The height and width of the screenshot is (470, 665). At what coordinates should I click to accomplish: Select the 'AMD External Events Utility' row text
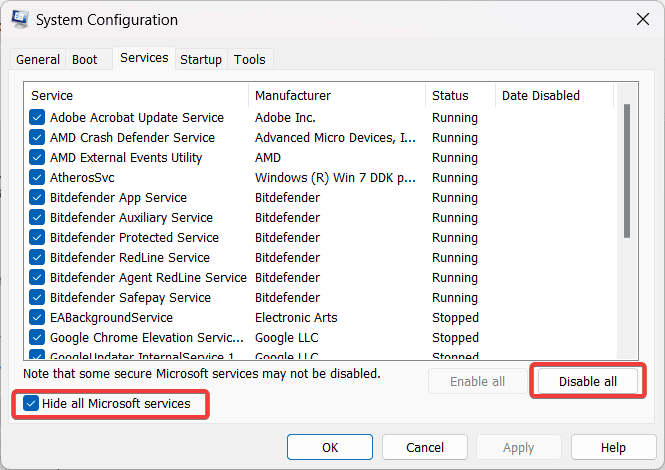126,157
